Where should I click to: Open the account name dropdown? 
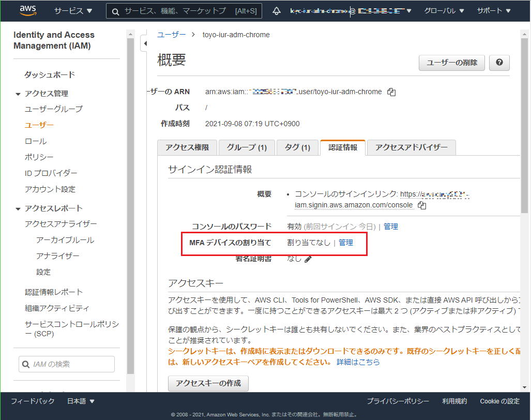tap(351, 10)
